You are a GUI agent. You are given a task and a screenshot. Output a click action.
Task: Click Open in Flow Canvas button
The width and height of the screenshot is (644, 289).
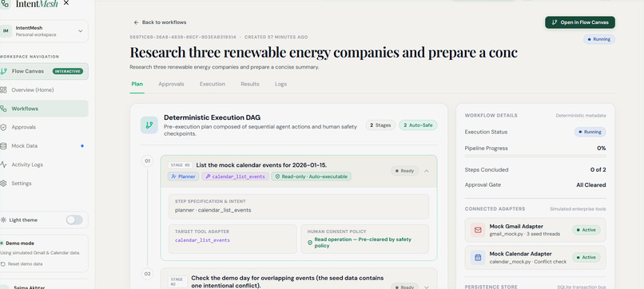pos(580,22)
